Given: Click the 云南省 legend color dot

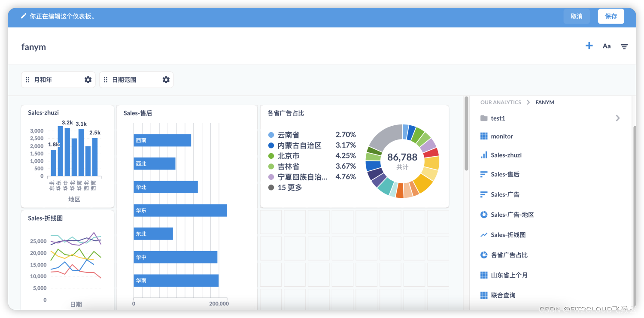Looking at the screenshot, I should (x=271, y=135).
